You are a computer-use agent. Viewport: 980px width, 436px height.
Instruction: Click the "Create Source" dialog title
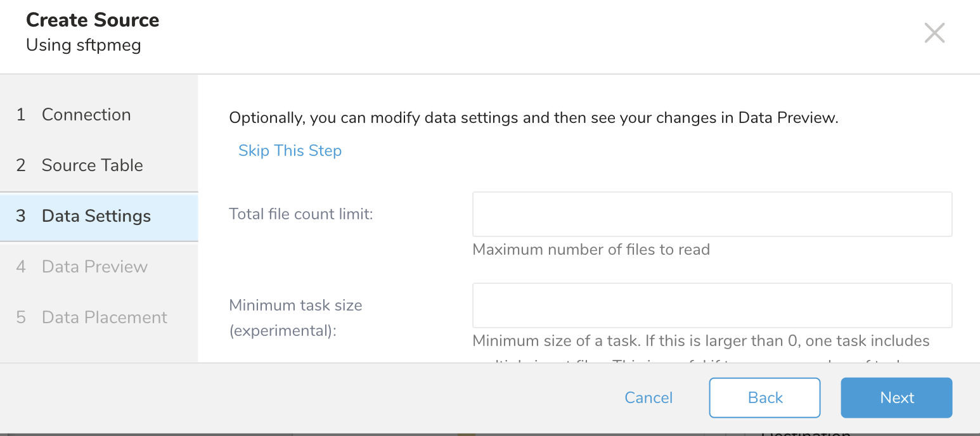point(93,20)
